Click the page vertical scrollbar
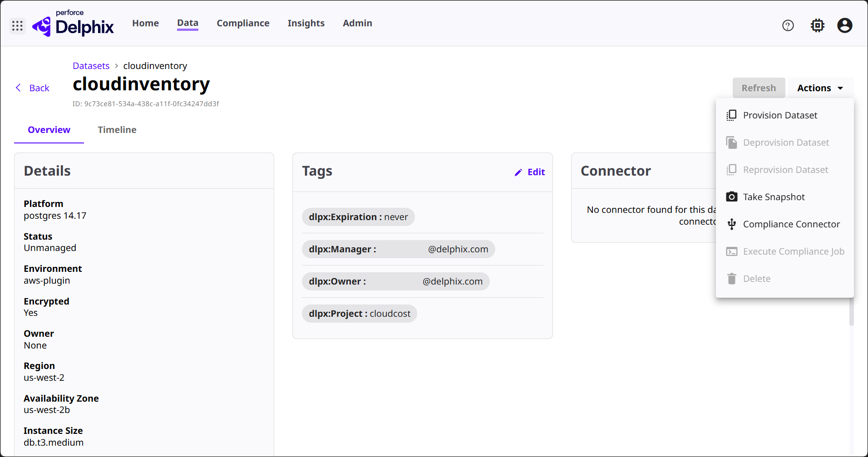The height and width of the screenshot is (457, 868). pos(851,313)
